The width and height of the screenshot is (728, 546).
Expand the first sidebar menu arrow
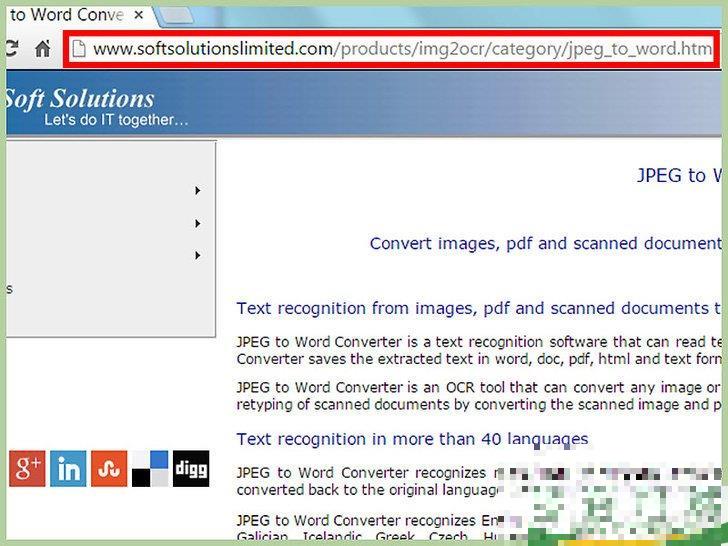point(198,190)
